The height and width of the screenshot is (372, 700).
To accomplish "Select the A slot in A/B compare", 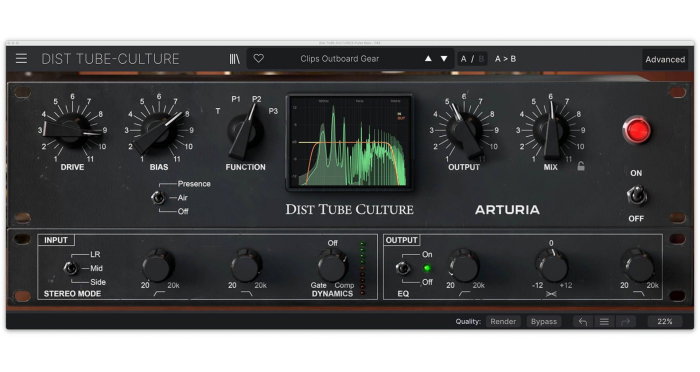I will (x=463, y=59).
